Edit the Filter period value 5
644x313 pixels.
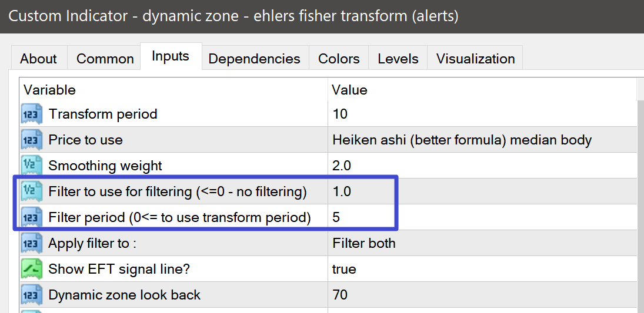click(x=482, y=217)
